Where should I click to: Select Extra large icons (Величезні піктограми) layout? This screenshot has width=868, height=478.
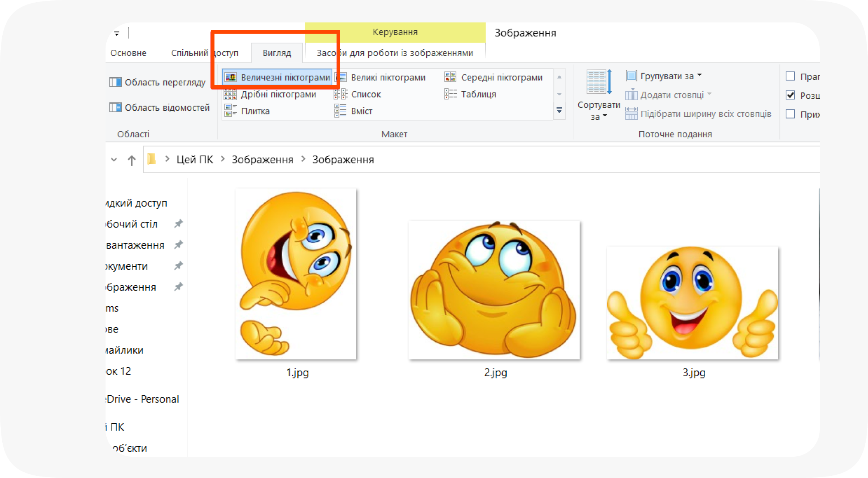[x=277, y=77]
